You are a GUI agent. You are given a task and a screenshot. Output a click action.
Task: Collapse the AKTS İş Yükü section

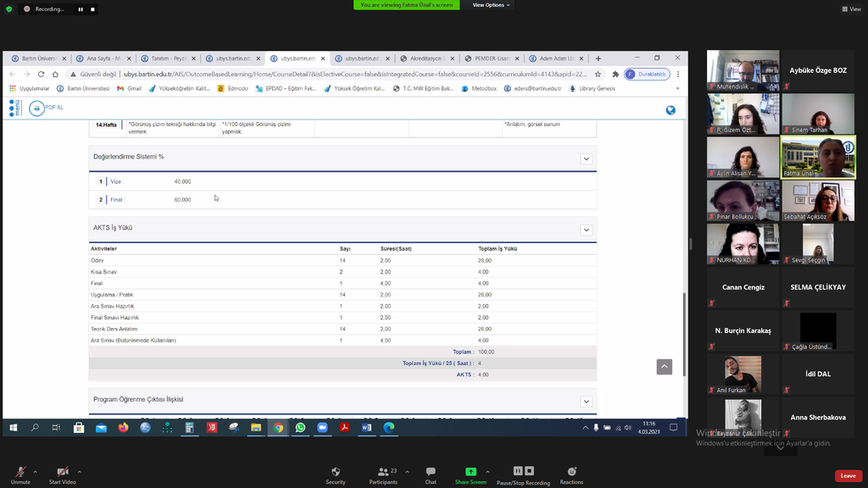586,230
